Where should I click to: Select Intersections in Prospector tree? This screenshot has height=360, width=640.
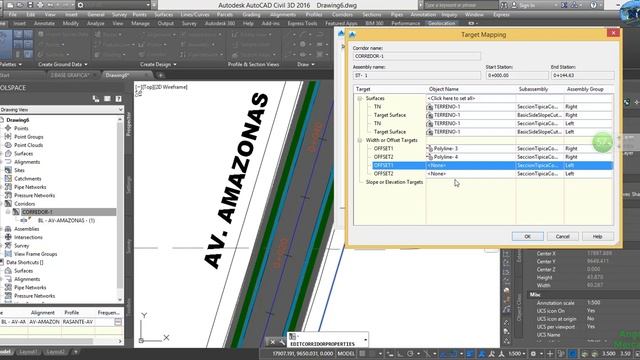click(x=28, y=237)
